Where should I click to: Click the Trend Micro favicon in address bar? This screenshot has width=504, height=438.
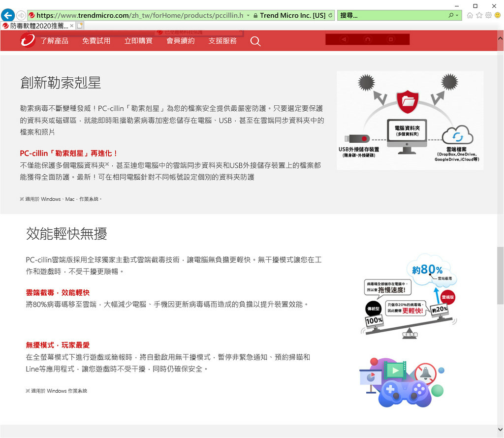[31, 15]
